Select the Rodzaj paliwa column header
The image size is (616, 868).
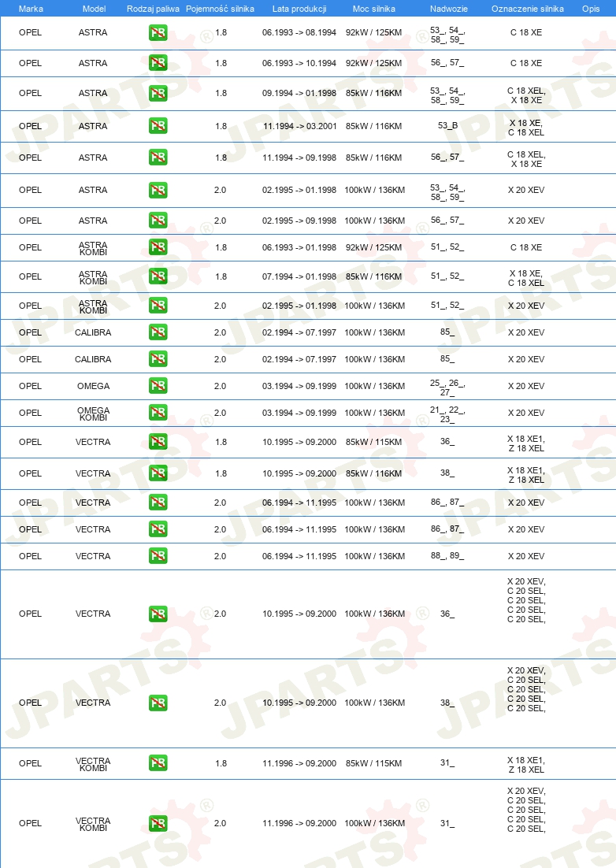point(154,9)
